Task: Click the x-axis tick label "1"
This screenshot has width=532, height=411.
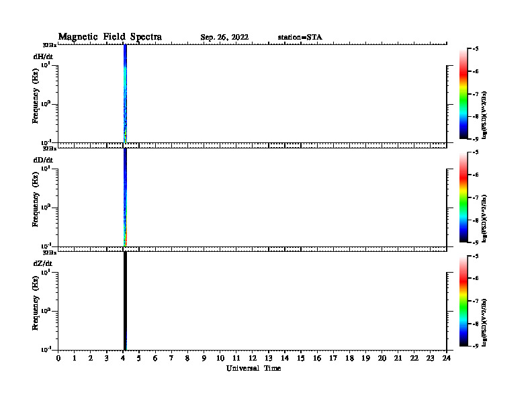Action: (x=75, y=359)
